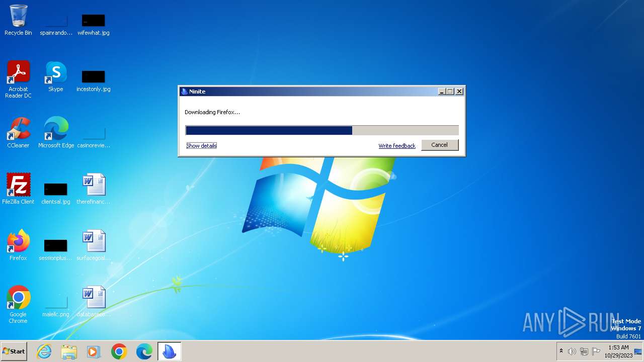Open the FileZilla Client shortcut

coord(18,189)
